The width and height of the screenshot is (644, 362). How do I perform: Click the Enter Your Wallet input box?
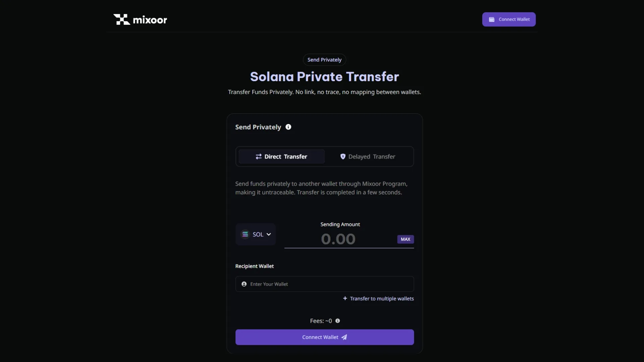[x=324, y=284]
